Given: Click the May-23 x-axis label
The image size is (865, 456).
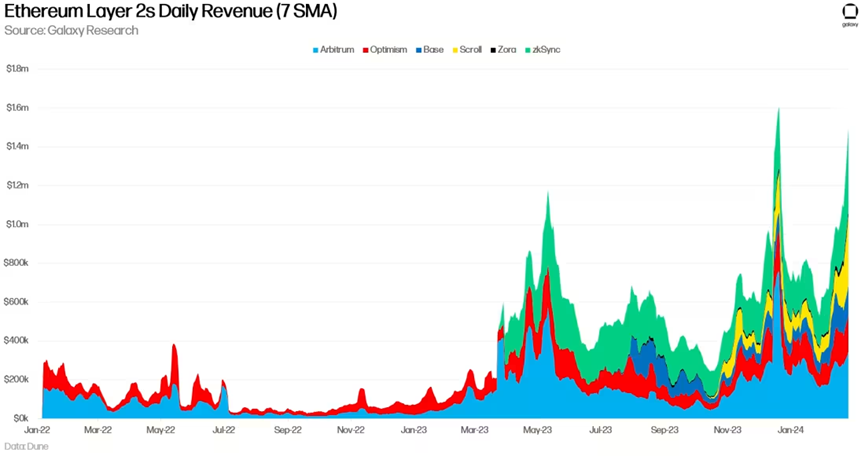Looking at the screenshot, I should (538, 430).
